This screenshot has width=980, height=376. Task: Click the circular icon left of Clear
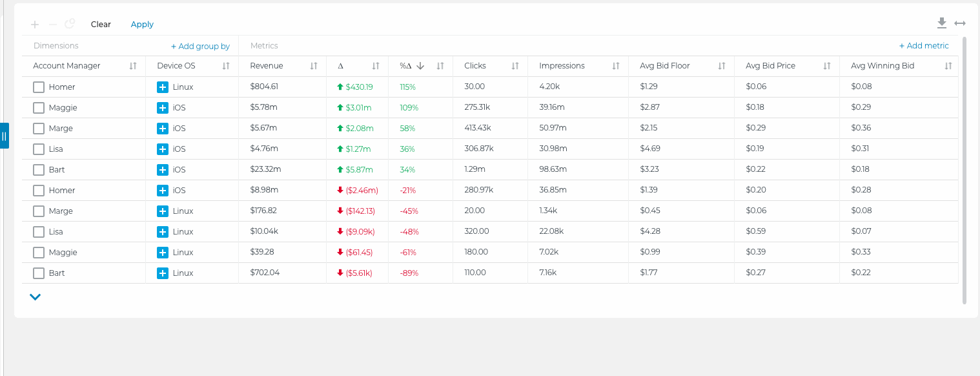pyautogui.click(x=70, y=24)
